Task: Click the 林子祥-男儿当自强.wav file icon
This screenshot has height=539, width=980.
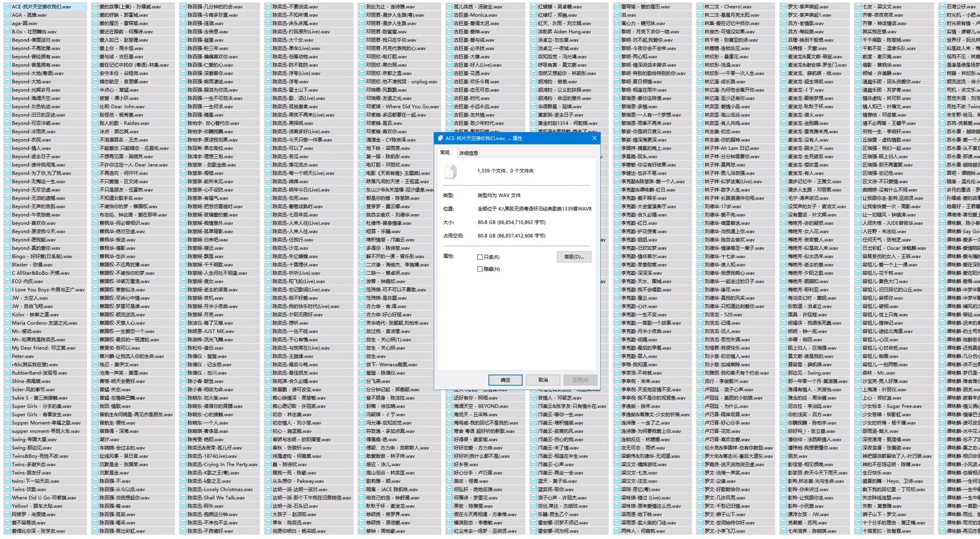Action: point(700,173)
